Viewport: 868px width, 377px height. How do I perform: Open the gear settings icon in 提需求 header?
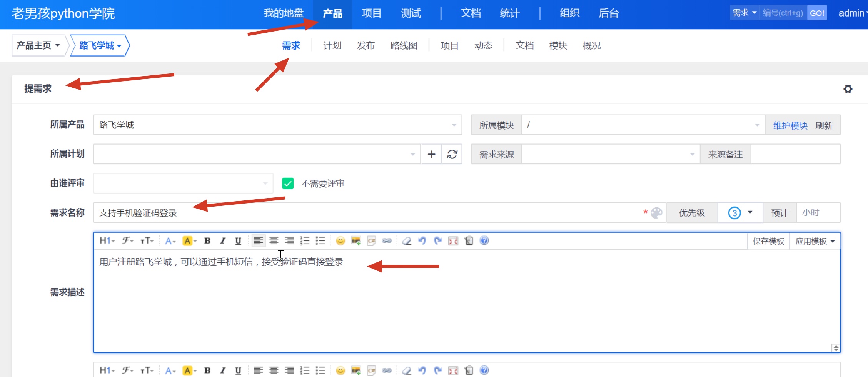click(848, 89)
